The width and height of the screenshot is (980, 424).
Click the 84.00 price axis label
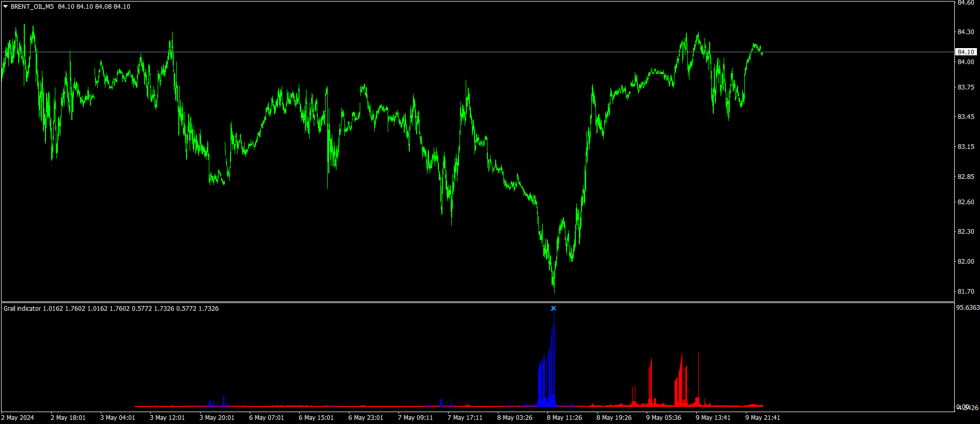[x=966, y=62]
